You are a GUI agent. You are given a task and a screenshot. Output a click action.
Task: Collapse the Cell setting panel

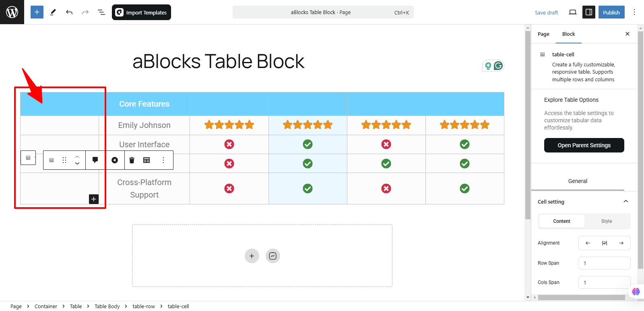point(626,202)
